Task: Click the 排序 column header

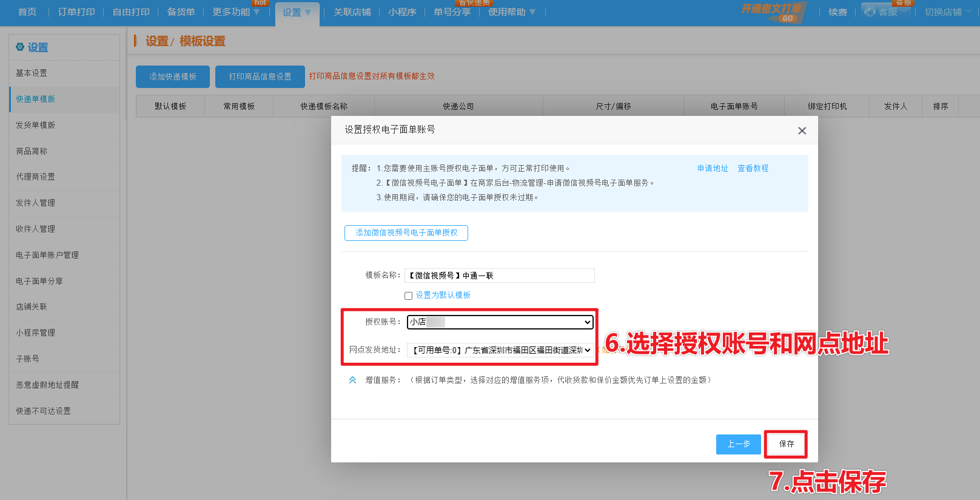Action: coord(941,106)
